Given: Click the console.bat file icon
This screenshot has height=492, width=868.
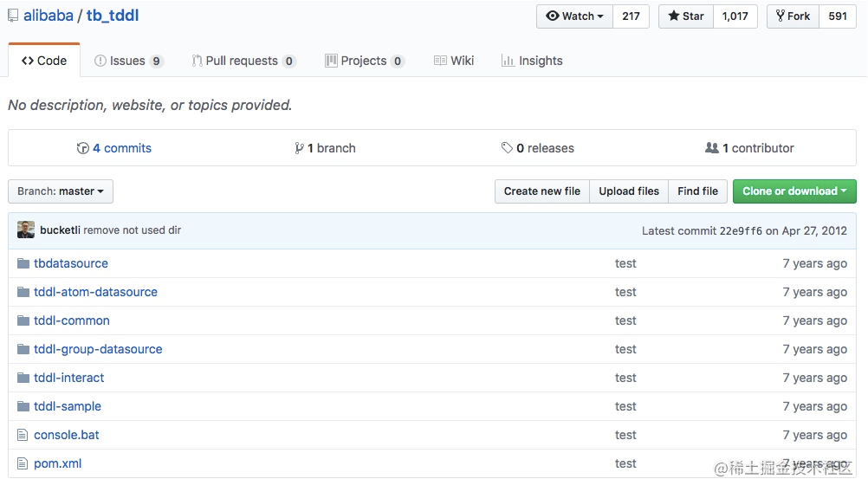Looking at the screenshot, I should click(x=23, y=435).
